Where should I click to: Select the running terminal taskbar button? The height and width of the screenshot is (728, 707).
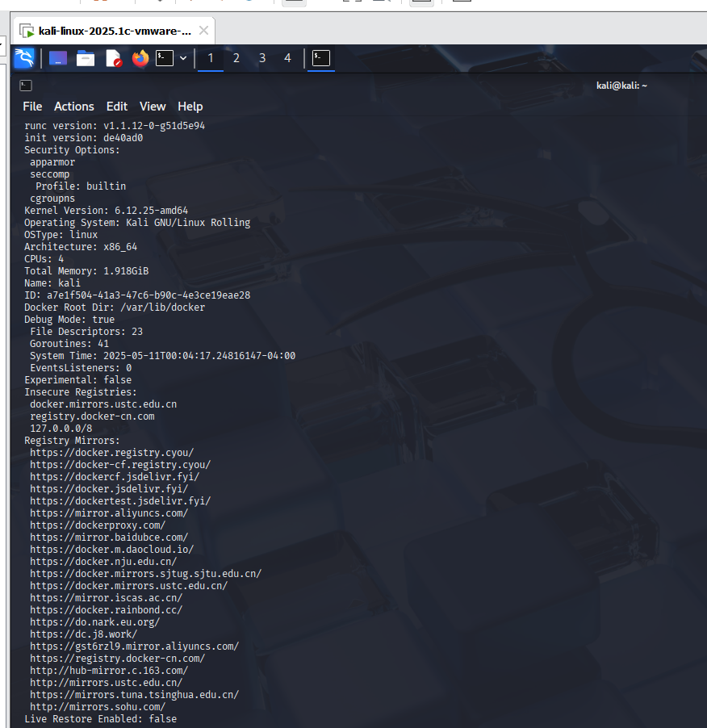pyautogui.click(x=321, y=58)
